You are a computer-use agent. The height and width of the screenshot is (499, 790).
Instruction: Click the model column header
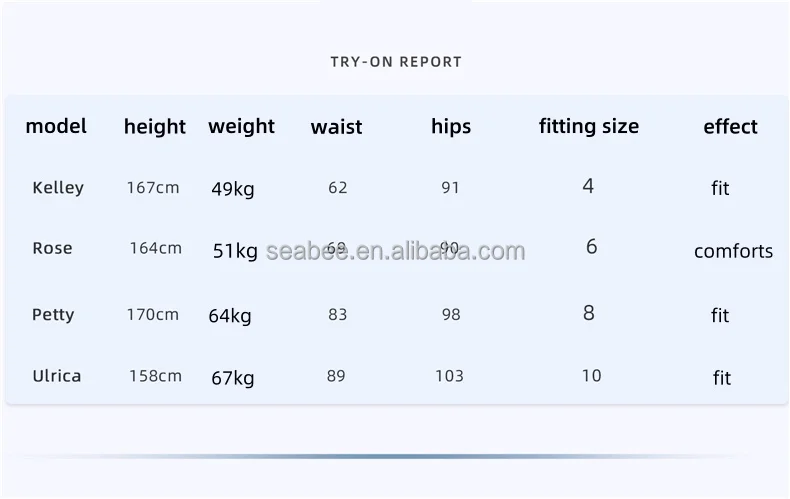(x=56, y=126)
